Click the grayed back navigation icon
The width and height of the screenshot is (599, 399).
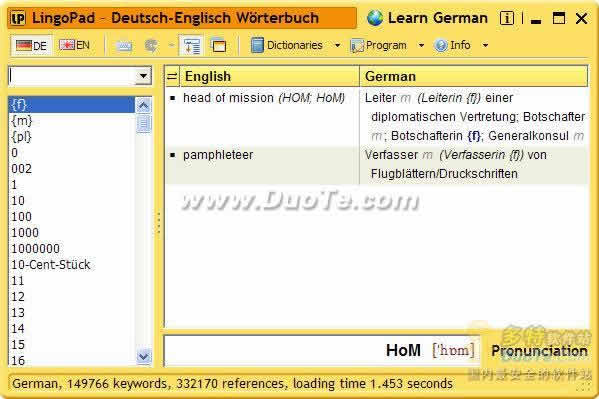tap(151, 46)
